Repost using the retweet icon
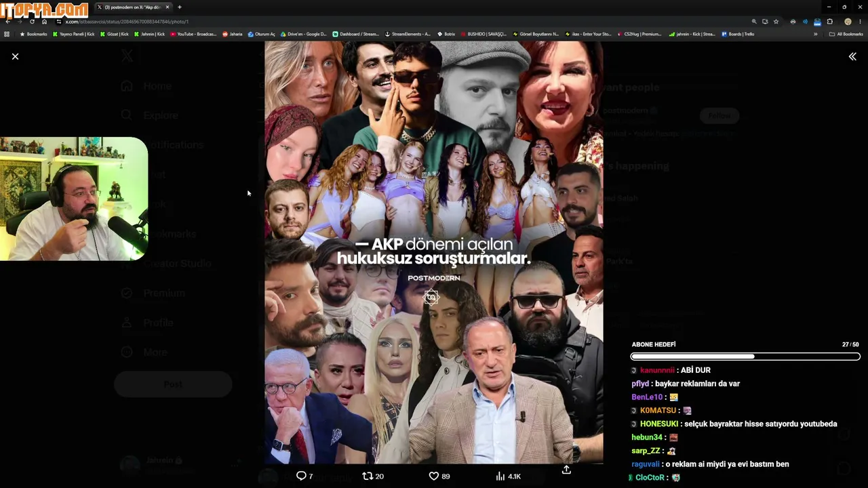 point(368,476)
